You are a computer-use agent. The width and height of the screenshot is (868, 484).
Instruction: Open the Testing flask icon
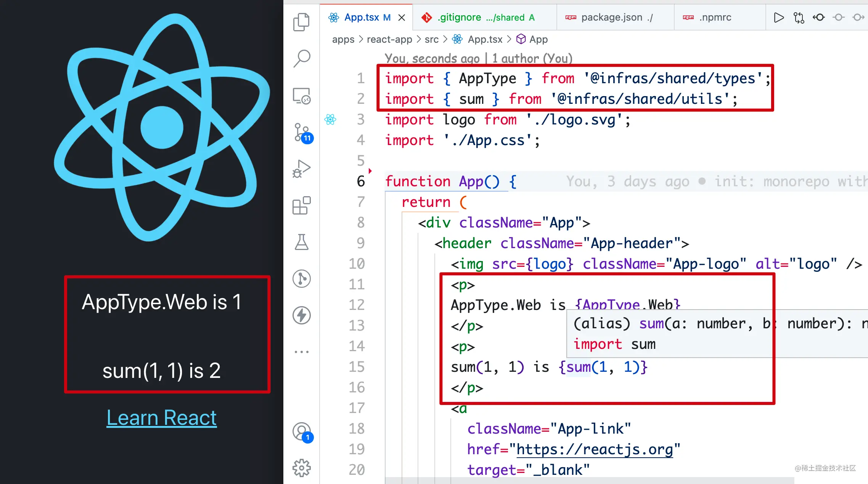pos(301,242)
